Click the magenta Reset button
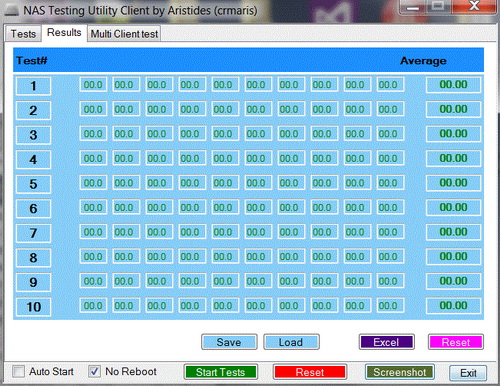Screen dimensions: 500x386 456,342
